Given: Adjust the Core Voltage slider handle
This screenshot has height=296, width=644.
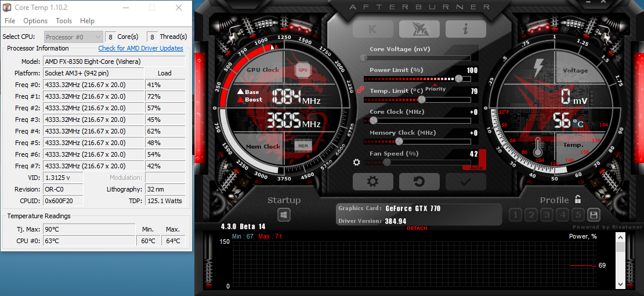Looking at the screenshot, I should pos(363,57).
